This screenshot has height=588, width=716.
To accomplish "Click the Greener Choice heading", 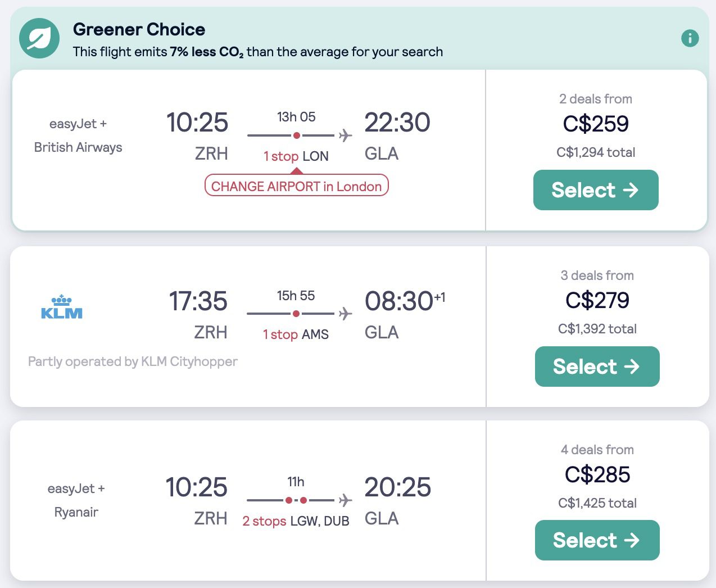I will pos(139,29).
